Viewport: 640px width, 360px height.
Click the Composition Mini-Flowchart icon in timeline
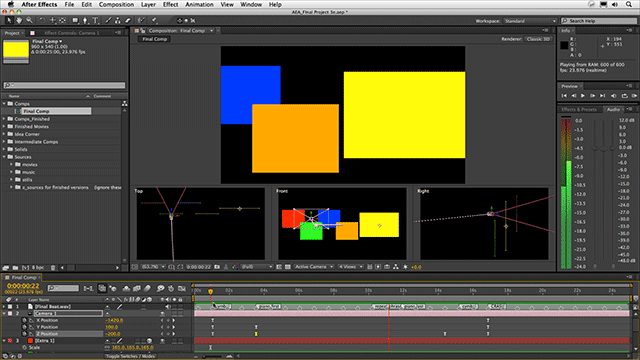pos(88,289)
